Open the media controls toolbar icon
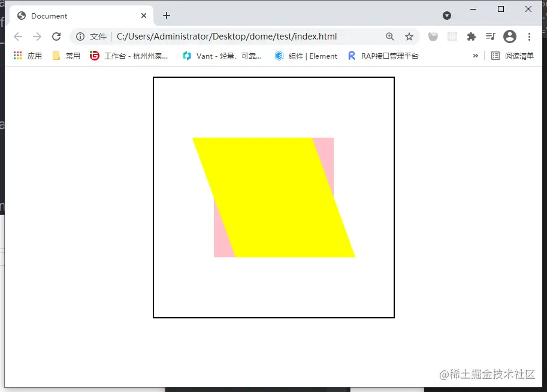 click(490, 37)
